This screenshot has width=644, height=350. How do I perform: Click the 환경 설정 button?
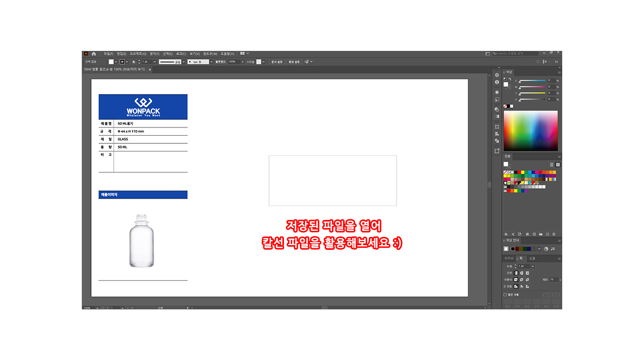pyautogui.click(x=294, y=62)
